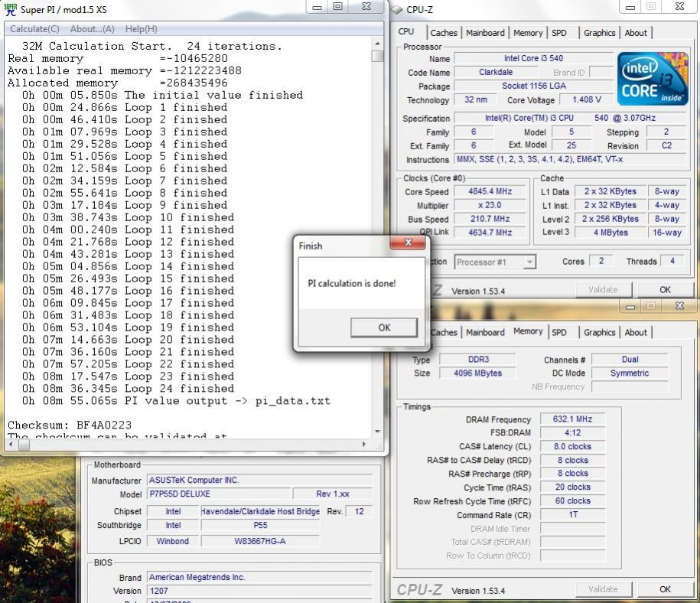Click scroll up arrow in Super PI output
This screenshot has width=700, height=603.
pyautogui.click(x=378, y=44)
